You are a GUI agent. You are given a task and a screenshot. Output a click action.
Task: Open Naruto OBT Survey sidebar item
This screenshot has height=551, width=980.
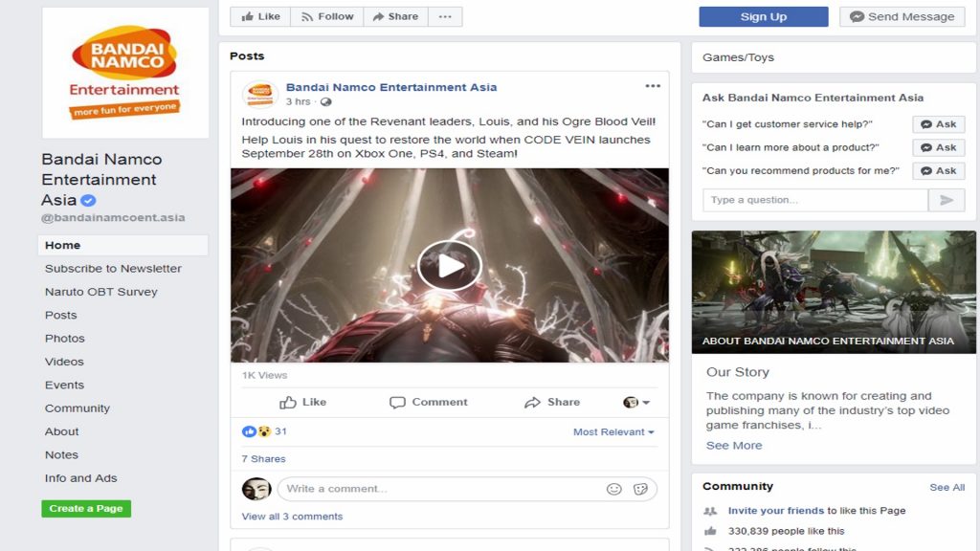pyautogui.click(x=101, y=292)
